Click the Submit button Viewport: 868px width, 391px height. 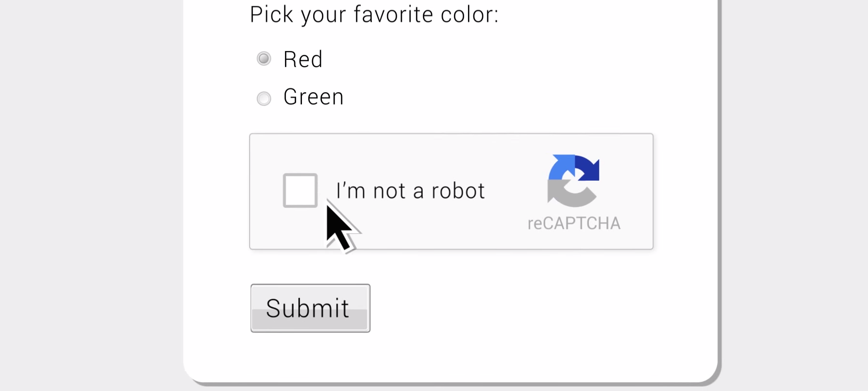coord(310,308)
